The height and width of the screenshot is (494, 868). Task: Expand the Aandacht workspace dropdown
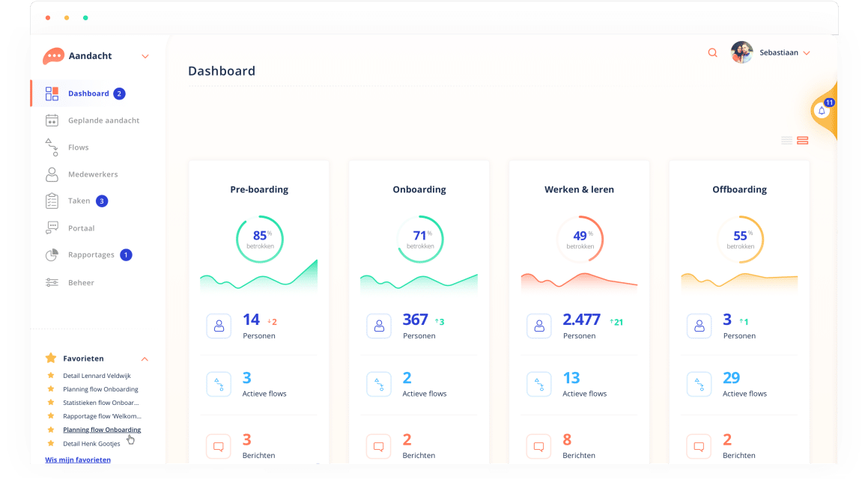(145, 56)
